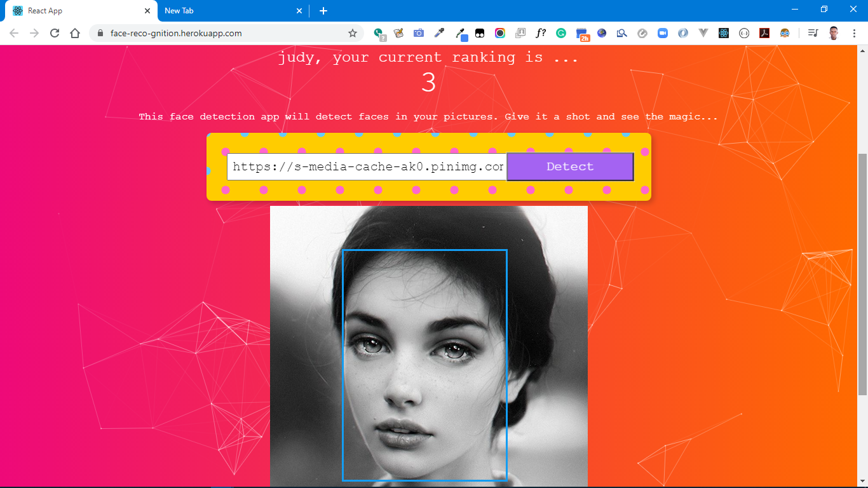Open the Adobe Acrobat extension

[x=764, y=33]
